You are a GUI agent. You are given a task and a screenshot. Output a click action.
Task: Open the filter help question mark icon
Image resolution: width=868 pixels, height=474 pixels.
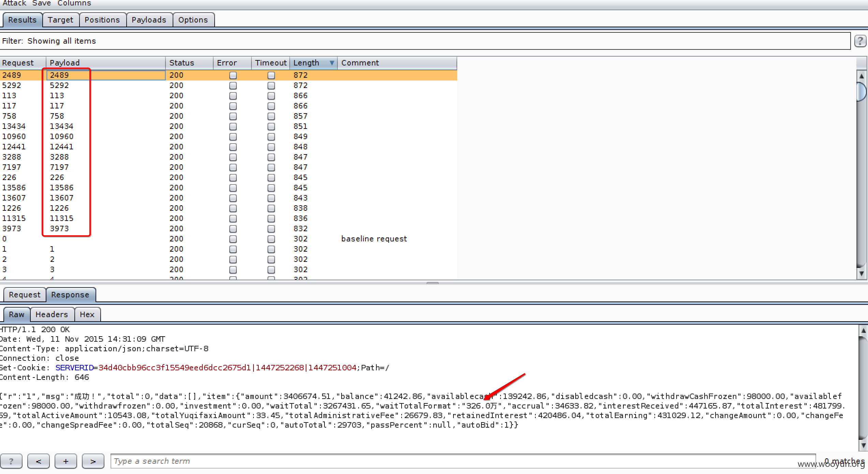pos(860,41)
